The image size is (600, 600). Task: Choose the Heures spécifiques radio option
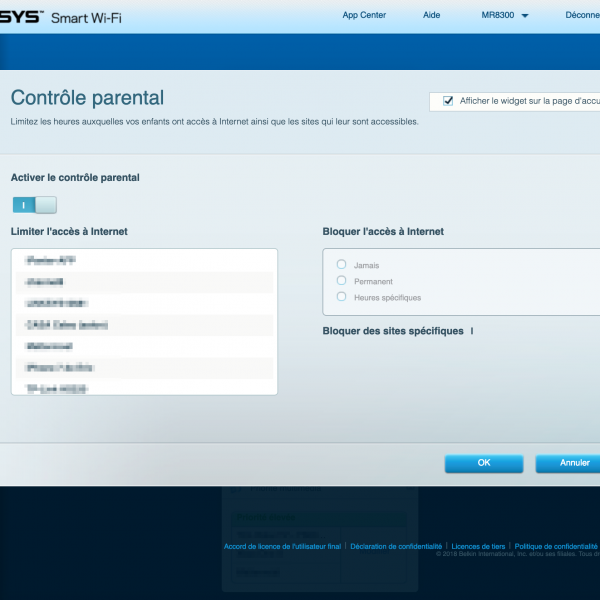(x=342, y=297)
